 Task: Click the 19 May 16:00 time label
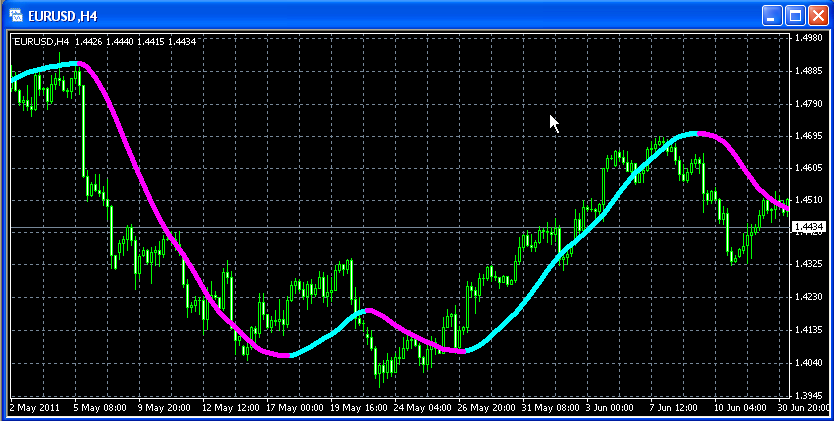click(359, 408)
